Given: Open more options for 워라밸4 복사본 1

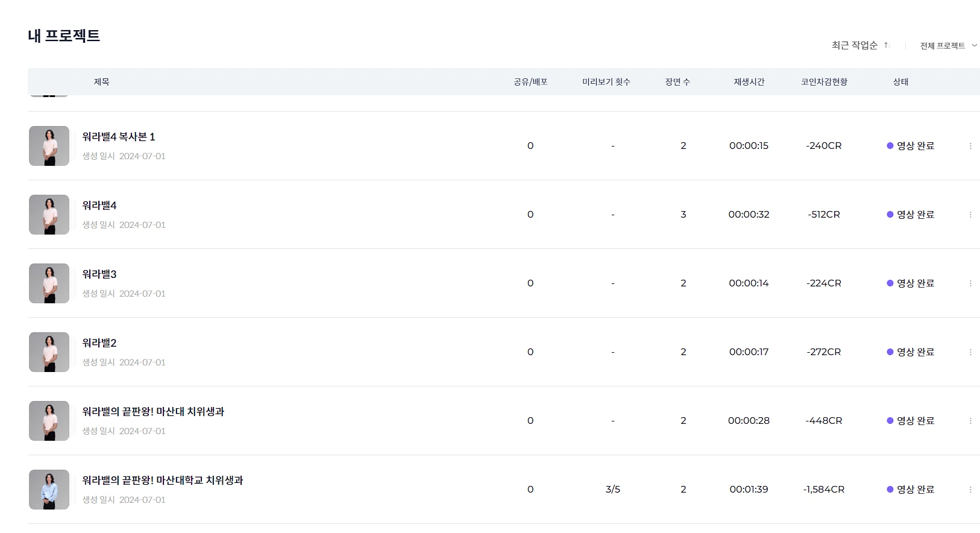Looking at the screenshot, I should [x=970, y=146].
